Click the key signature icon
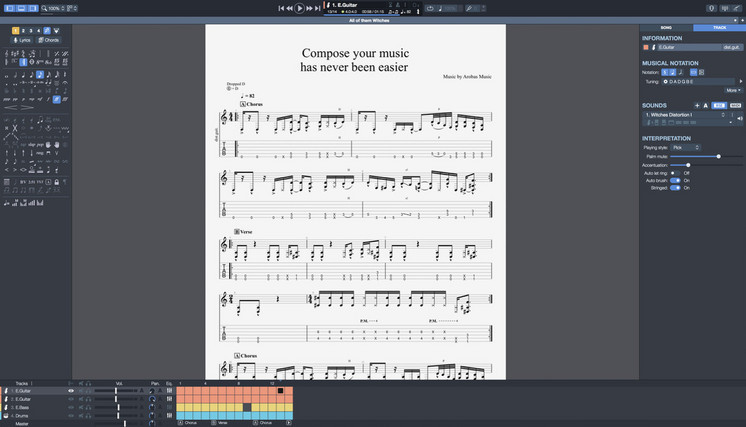The width and height of the screenshot is (746, 427). (x=15, y=53)
